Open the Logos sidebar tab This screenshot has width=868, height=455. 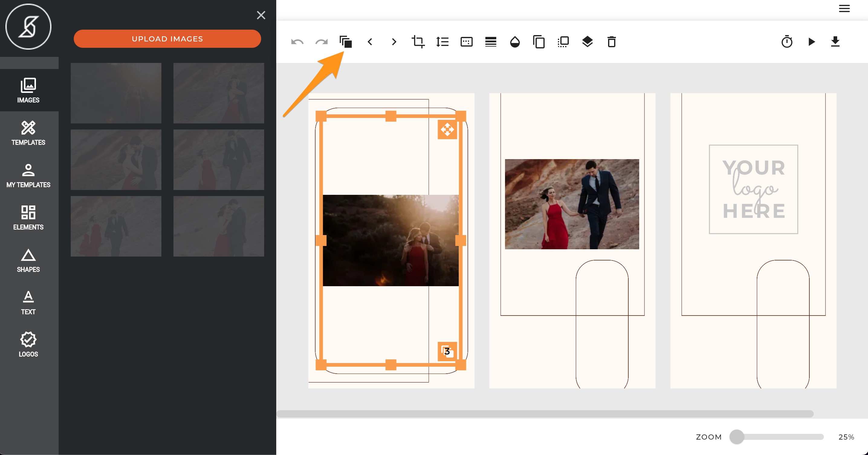[28, 345]
